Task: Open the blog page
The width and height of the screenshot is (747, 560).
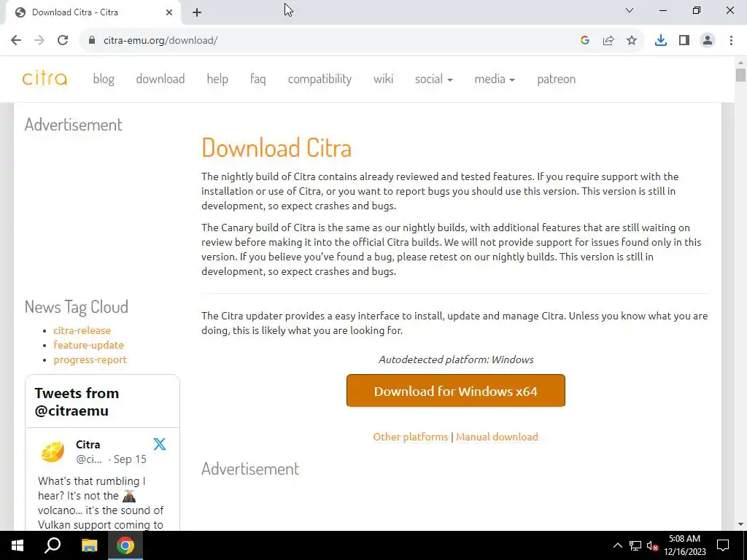Action: click(x=104, y=79)
